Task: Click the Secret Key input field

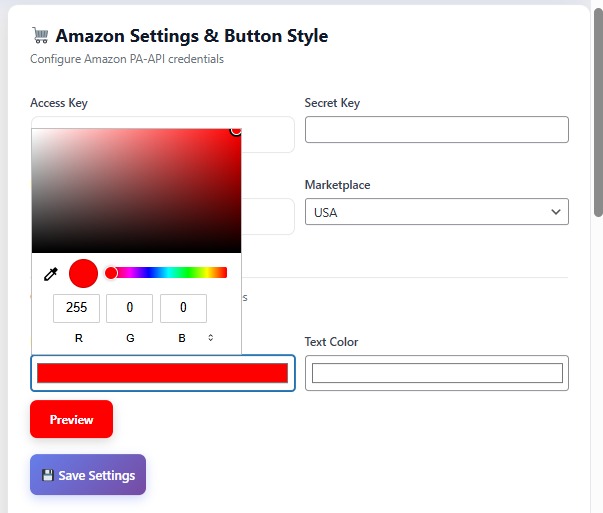Action: pos(437,130)
